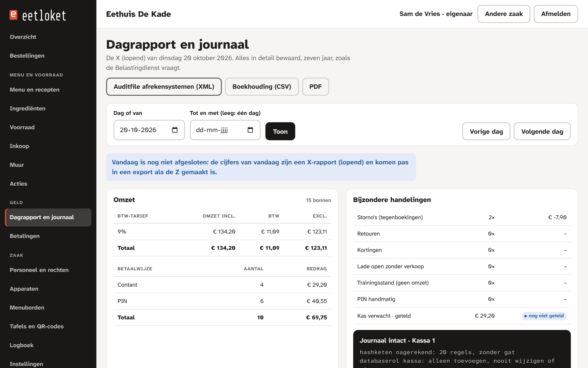Select the '15 bonnen' count

pos(318,200)
